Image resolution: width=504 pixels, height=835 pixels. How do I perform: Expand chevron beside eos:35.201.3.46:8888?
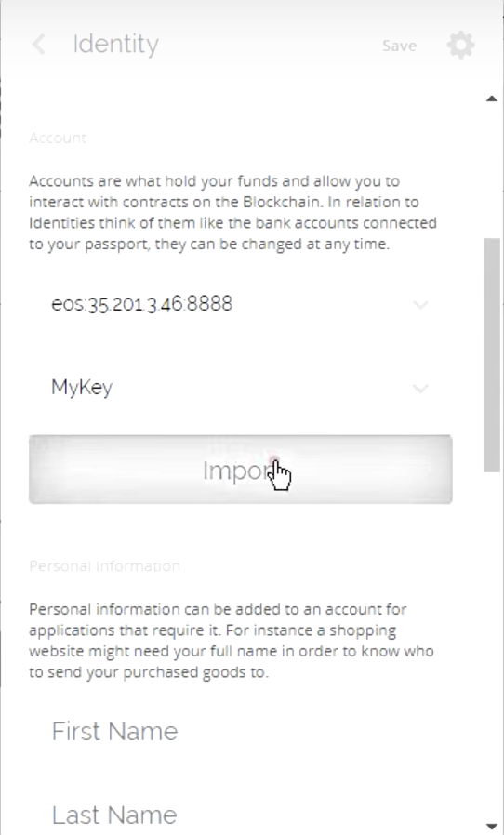tap(420, 305)
